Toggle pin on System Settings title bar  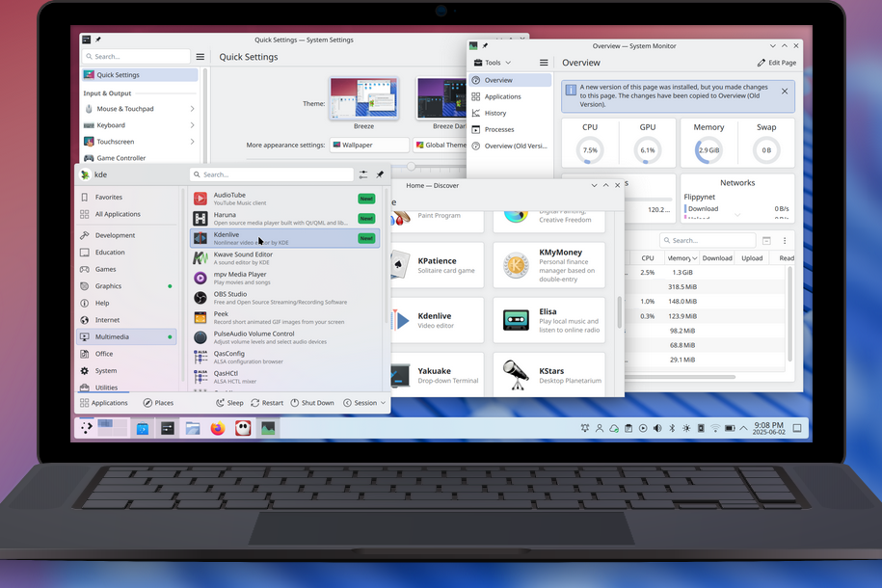[x=98, y=40]
